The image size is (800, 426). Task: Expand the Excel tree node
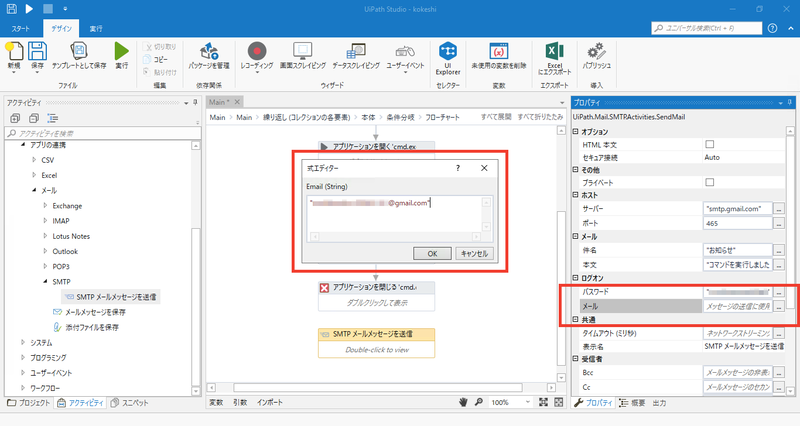point(34,175)
